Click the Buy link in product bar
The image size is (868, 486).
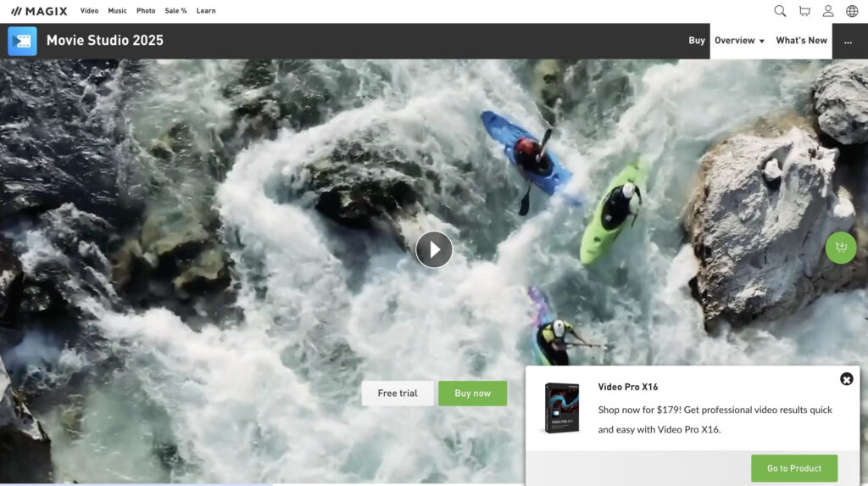(697, 41)
